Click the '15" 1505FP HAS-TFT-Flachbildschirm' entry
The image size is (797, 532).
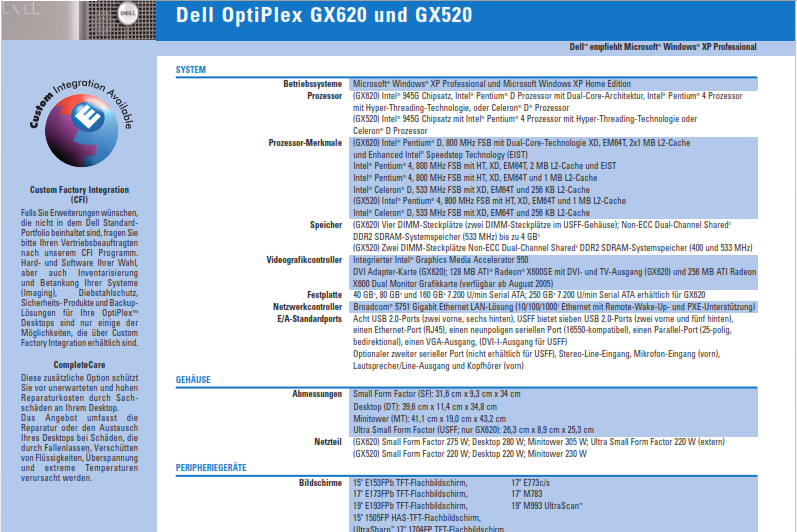[416, 518]
